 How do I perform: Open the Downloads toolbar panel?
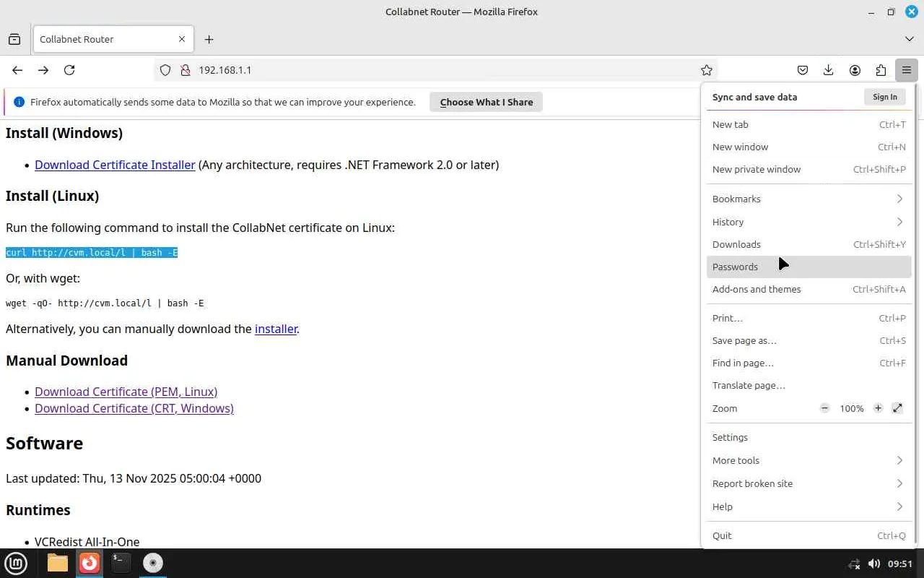[x=829, y=70]
